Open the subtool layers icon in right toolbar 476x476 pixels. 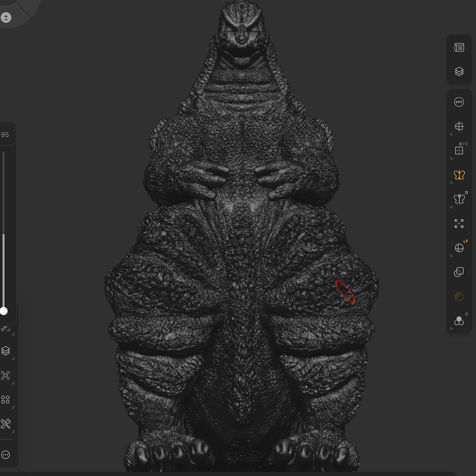459,72
